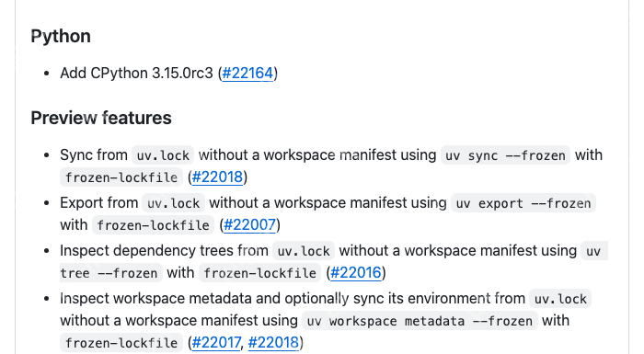Click the code snippet uv export --frozen
Image resolution: width=644 pixels, height=354 pixels.
523,203
